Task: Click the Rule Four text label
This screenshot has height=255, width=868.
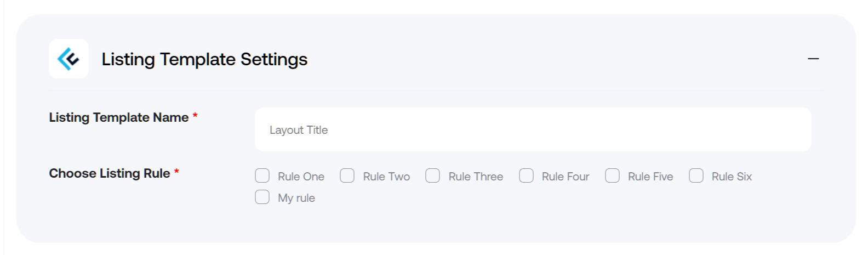Action: [566, 177]
